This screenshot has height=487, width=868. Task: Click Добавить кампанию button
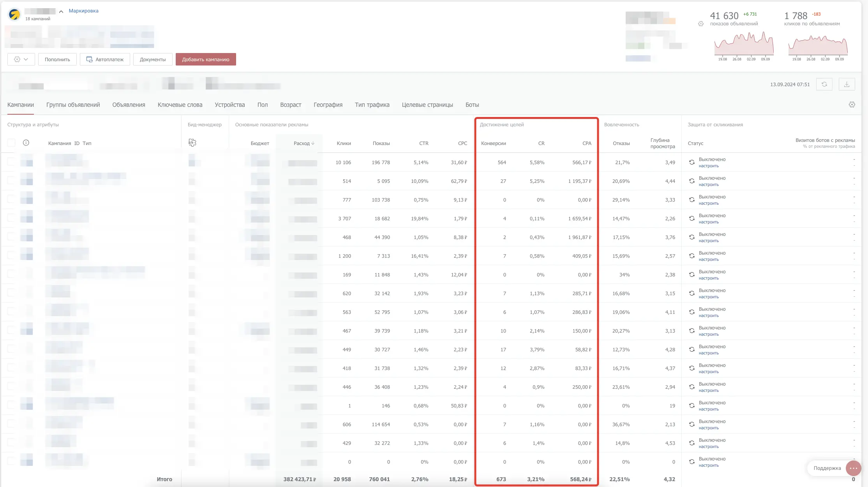pyautogui.click(x=206, y=59)
